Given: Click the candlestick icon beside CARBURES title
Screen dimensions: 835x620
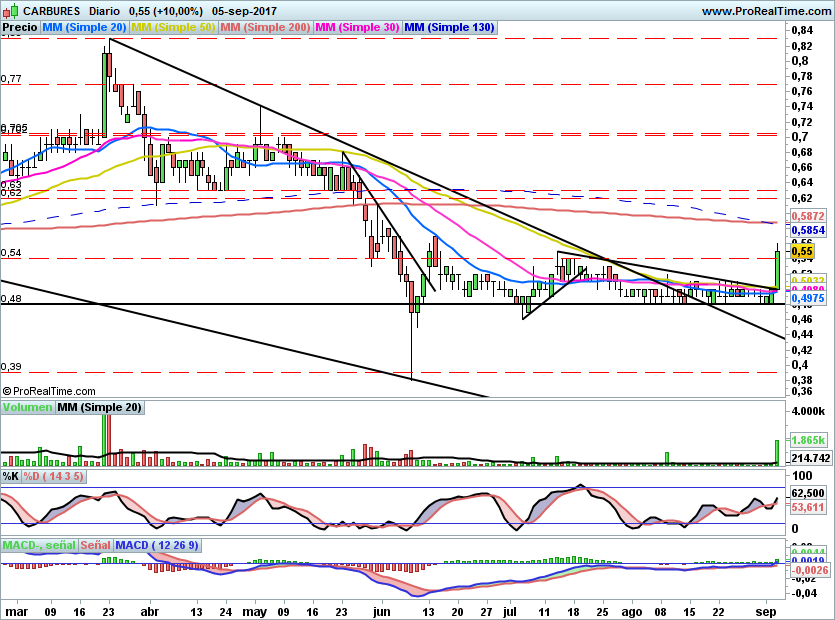Looking at the screenshot, I should point(11,11).
